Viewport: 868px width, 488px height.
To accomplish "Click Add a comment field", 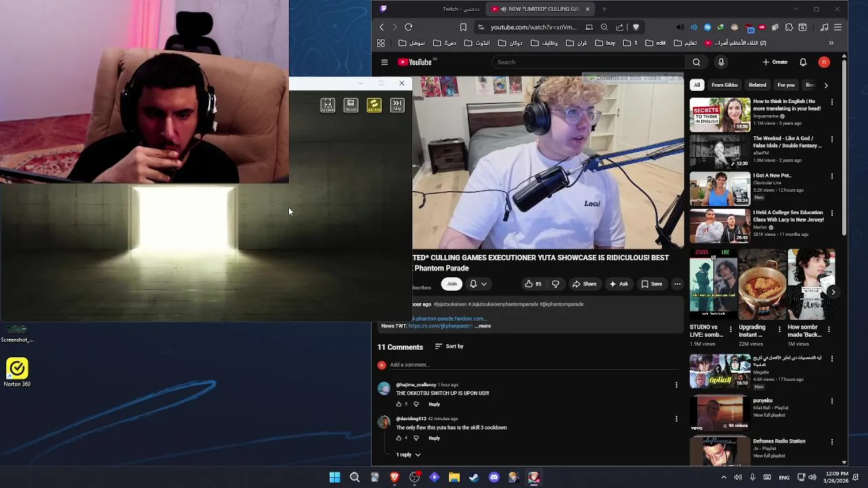I will pyautogui.click(x=534, y=365).
